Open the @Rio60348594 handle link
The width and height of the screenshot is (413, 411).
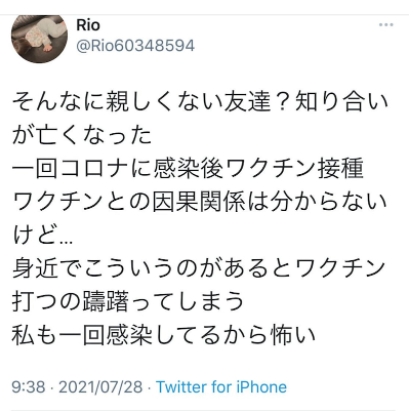(x=135, y=46)
